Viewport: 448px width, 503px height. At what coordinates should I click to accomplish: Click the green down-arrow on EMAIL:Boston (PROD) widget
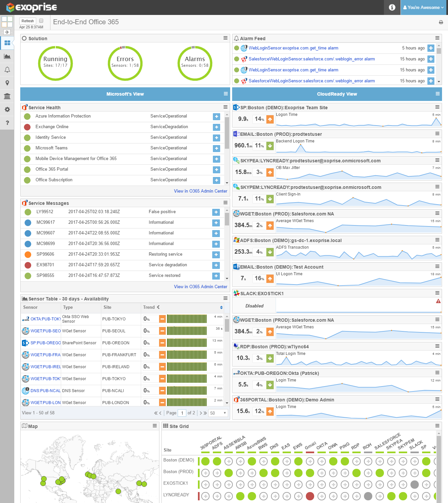pyautogui.click(x=270, y=146)
